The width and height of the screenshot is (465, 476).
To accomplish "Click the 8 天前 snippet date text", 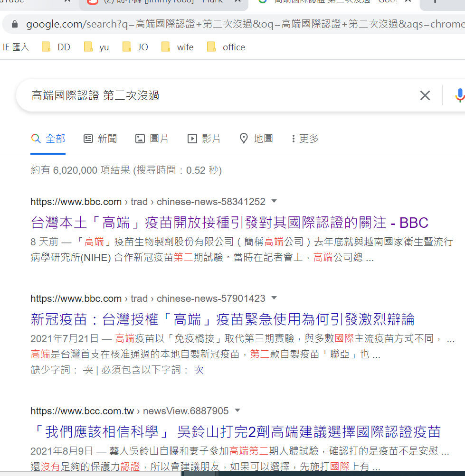I will (x=44, y=242).
